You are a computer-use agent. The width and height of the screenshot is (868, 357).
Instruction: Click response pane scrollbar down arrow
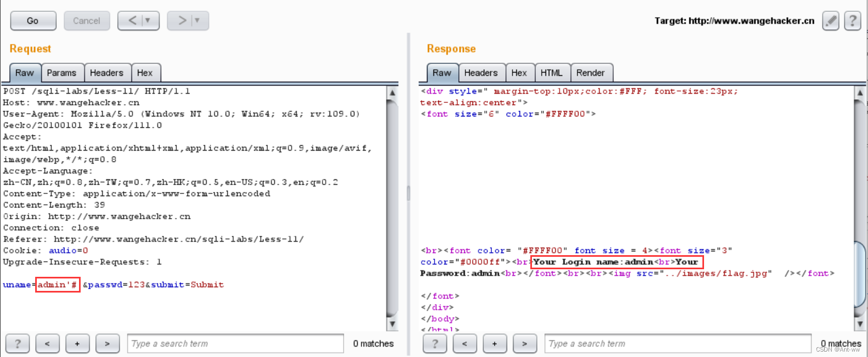(x=860, y=324)
